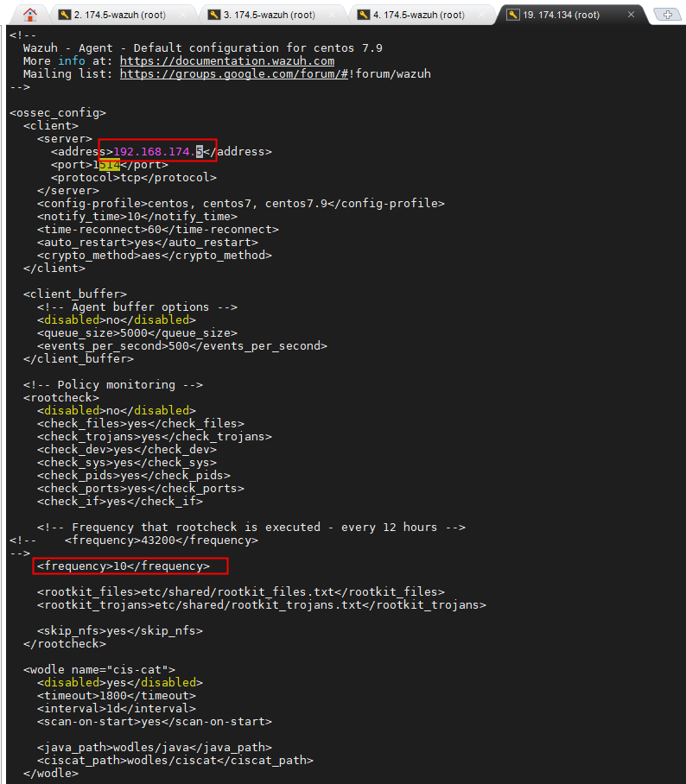Click the check_dev yes line
Viewport: 686px width, 784px height.
(x=127, y=450)
